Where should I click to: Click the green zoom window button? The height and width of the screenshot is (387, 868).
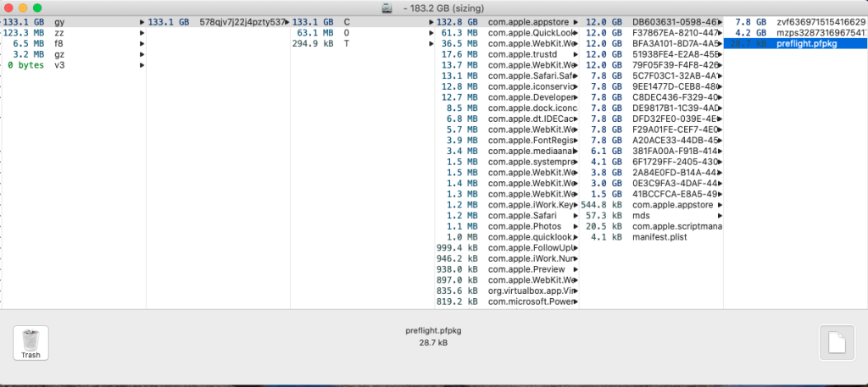pyautogui.click(x=37, y=8)
